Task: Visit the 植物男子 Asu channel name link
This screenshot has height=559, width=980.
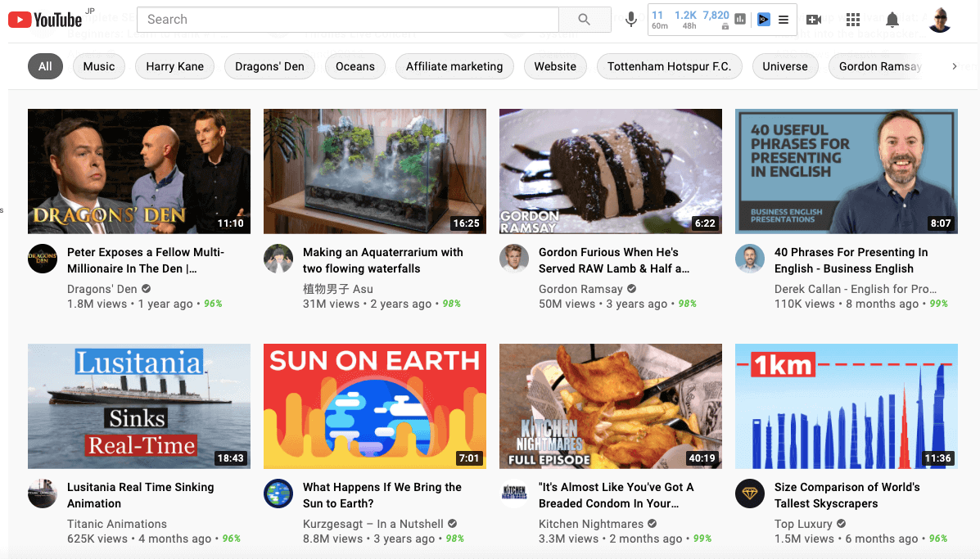Action: click(x=337, y=289)
